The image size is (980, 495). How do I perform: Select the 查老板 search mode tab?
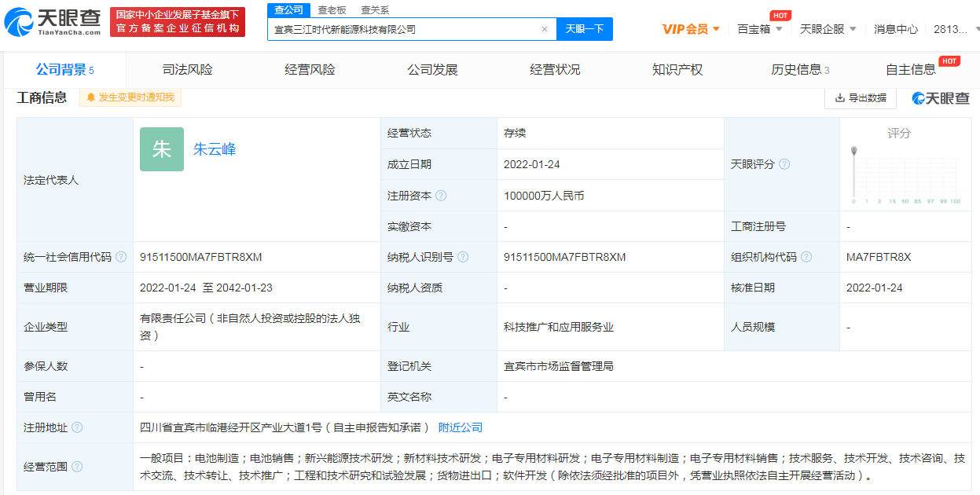pos(332,10)
